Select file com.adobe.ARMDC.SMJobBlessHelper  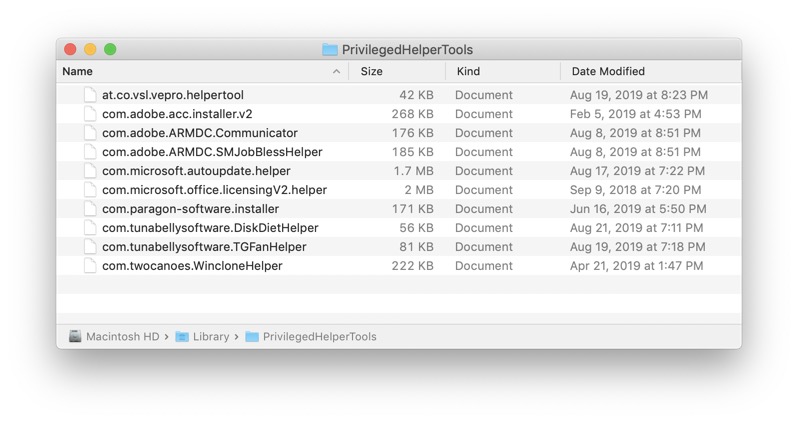pyautogui.click(x=212, y=152)
